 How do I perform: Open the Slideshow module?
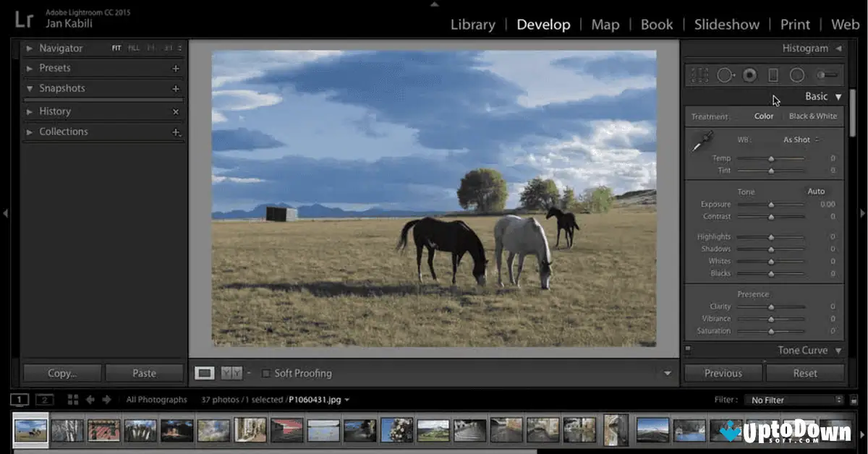pyautogui.click(x=726, y=24)
